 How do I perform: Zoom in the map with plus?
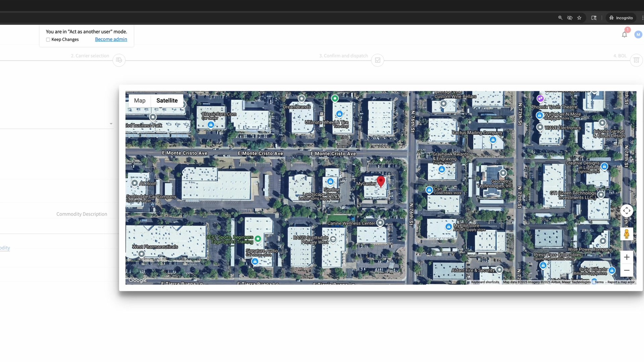[627, 257]
